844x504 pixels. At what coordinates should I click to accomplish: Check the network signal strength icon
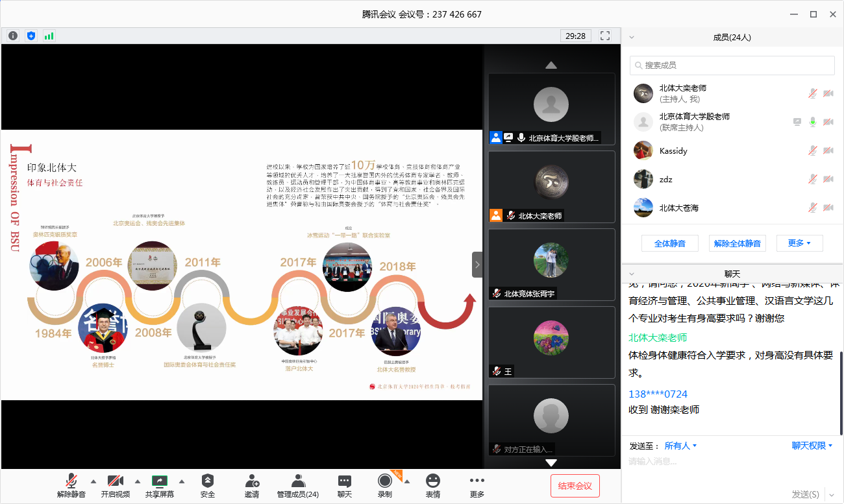(x=49, y=36)
